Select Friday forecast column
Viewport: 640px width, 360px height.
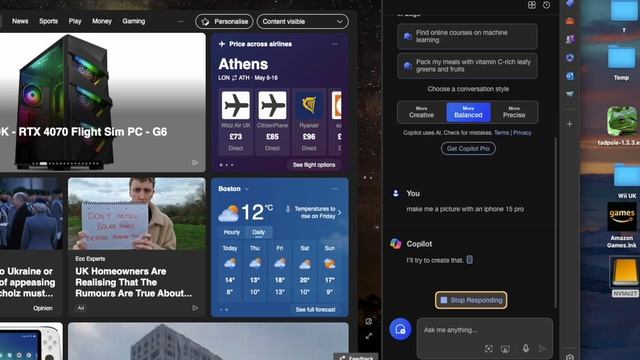pyautogui.click(x=280, y=271)
